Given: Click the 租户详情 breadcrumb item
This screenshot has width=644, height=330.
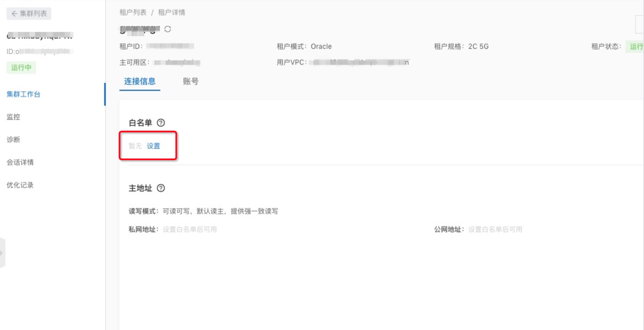Looking at the screenshot, I should 172,12.
